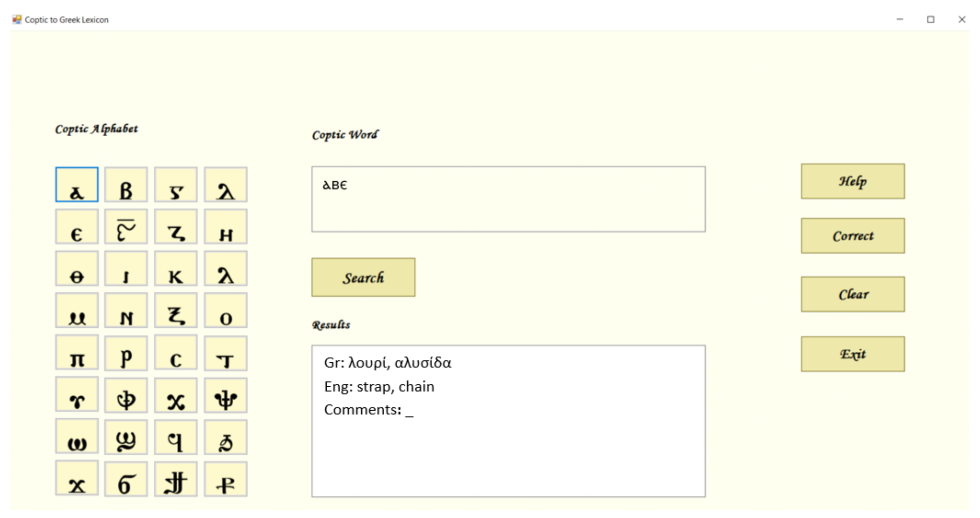
Task: Select the Coptic Psi letter key
Action: pyautogui.click(x=226, y=395)
